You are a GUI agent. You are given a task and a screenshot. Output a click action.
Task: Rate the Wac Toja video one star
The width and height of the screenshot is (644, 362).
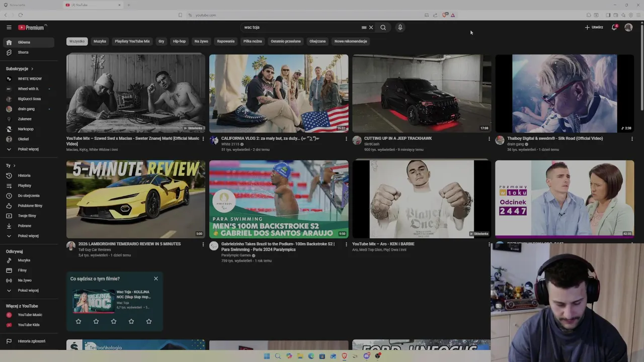coord(78,321)
